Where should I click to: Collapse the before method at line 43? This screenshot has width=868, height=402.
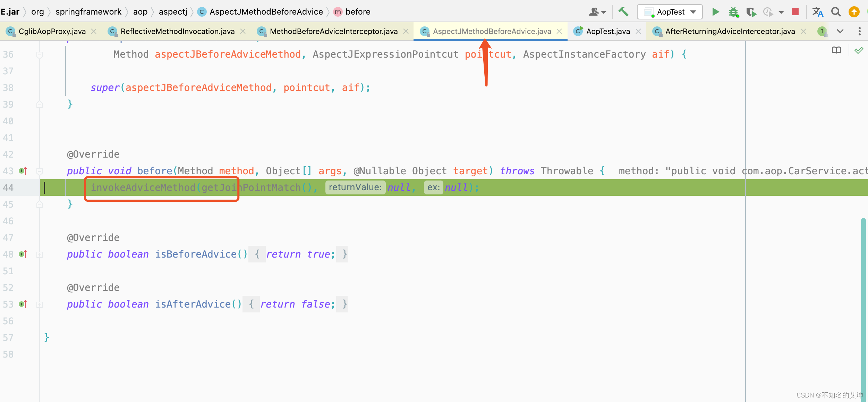[x=40, y=171]
